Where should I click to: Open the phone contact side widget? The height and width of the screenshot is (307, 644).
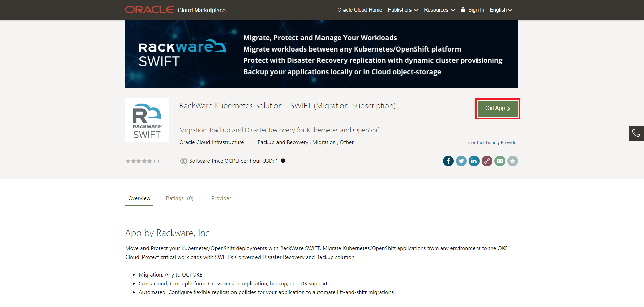pyautogui.click(x=636, y=133)
